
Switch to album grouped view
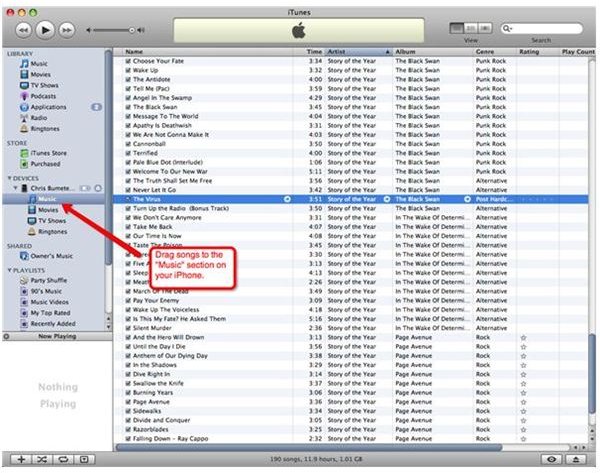point(471,28)
